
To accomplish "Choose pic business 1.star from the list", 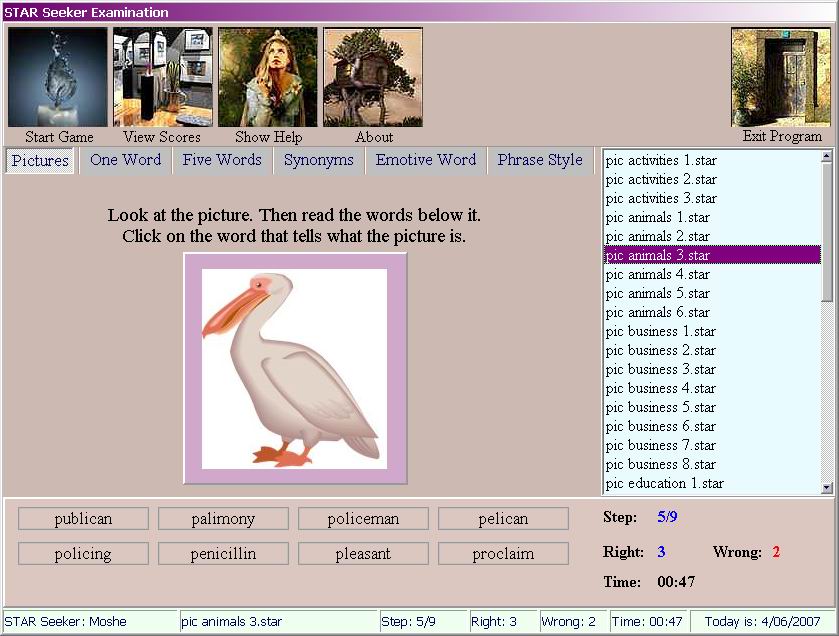I will [x=660, y=331].
